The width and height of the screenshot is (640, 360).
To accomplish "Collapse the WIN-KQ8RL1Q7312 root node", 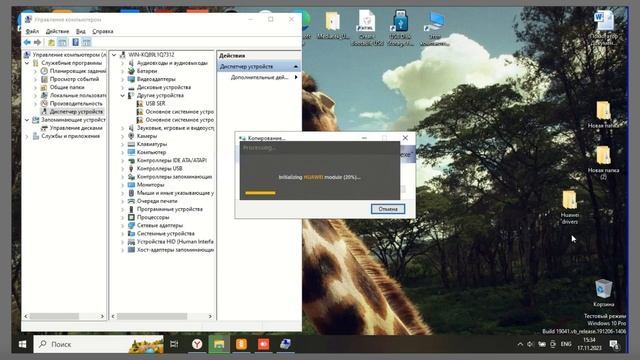I will [114, 55].
